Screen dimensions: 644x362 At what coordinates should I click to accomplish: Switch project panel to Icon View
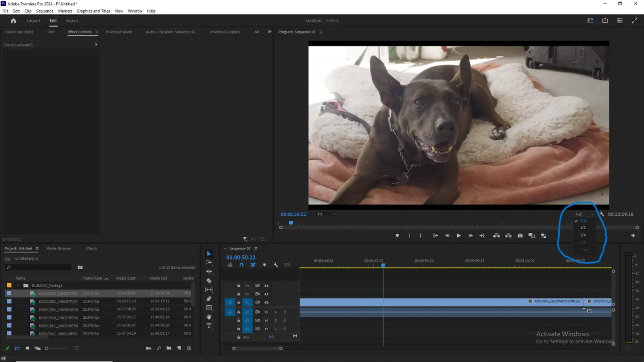coord(27,348)
